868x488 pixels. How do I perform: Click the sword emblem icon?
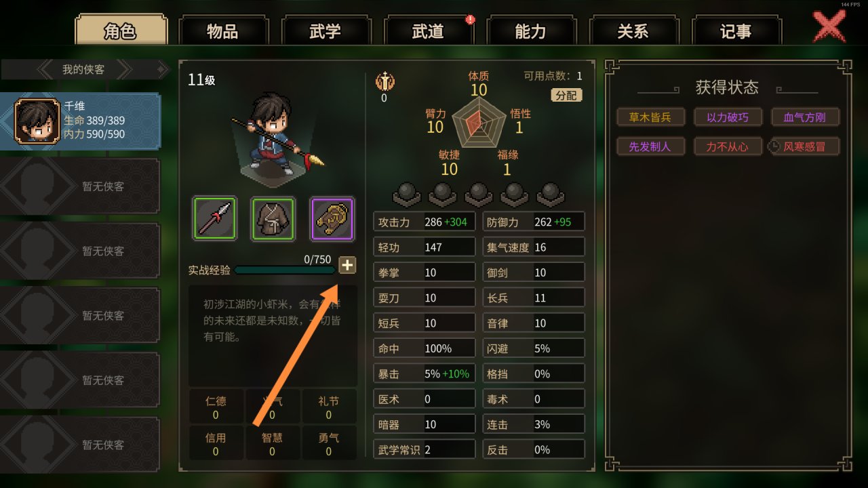point(384,82)
